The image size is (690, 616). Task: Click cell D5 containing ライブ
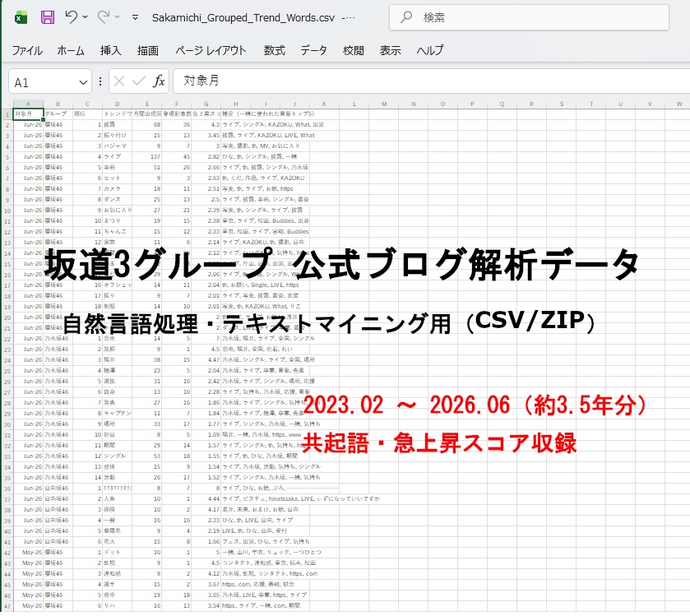118,156
